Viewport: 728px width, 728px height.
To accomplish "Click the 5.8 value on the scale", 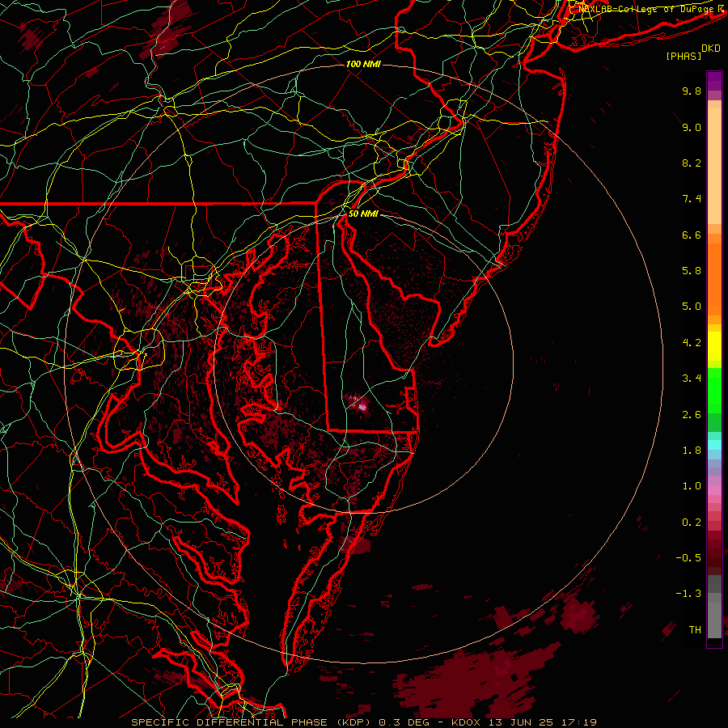I will point(692,271).
